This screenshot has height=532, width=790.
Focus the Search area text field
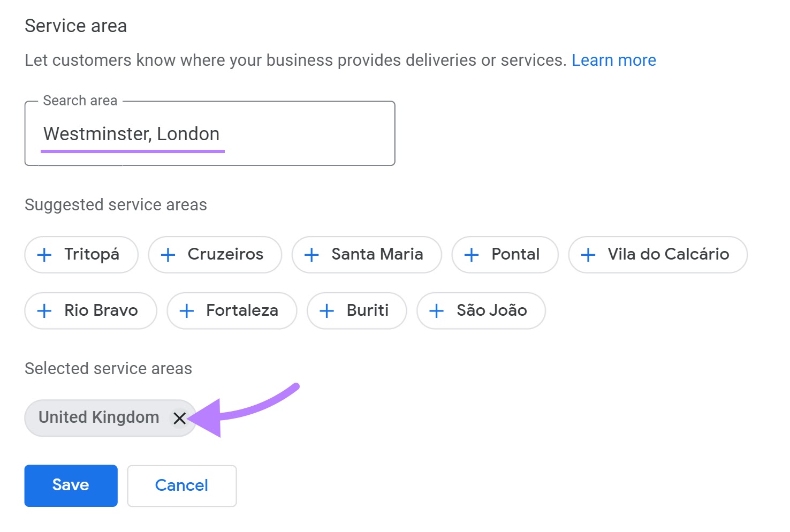click(x=210, y=134)
